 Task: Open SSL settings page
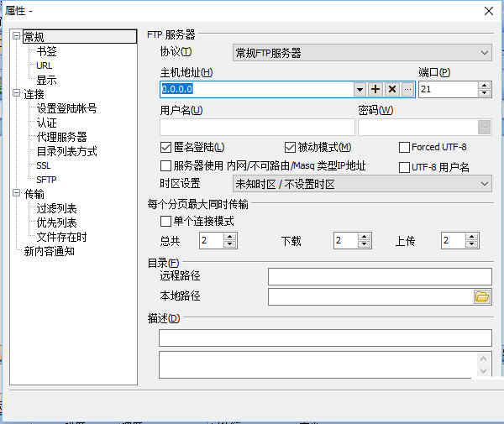(44, 165)
